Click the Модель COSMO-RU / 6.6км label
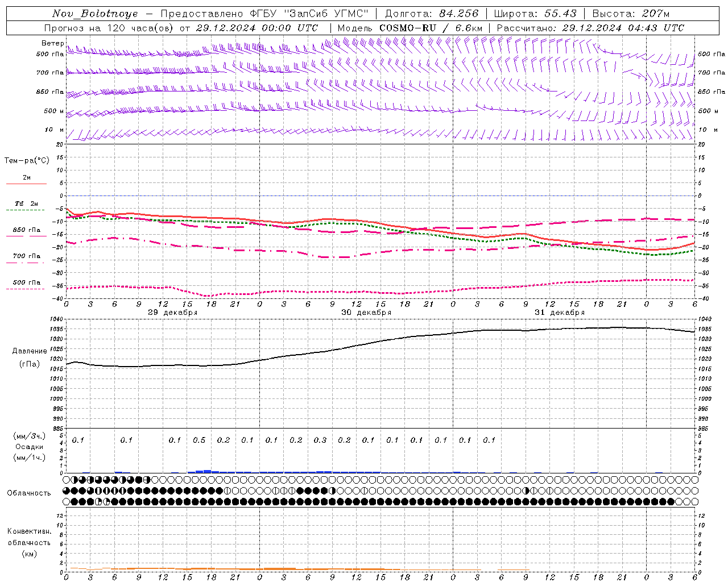The width and height of the screenshot is (728, 582). (x=410, y=28)
